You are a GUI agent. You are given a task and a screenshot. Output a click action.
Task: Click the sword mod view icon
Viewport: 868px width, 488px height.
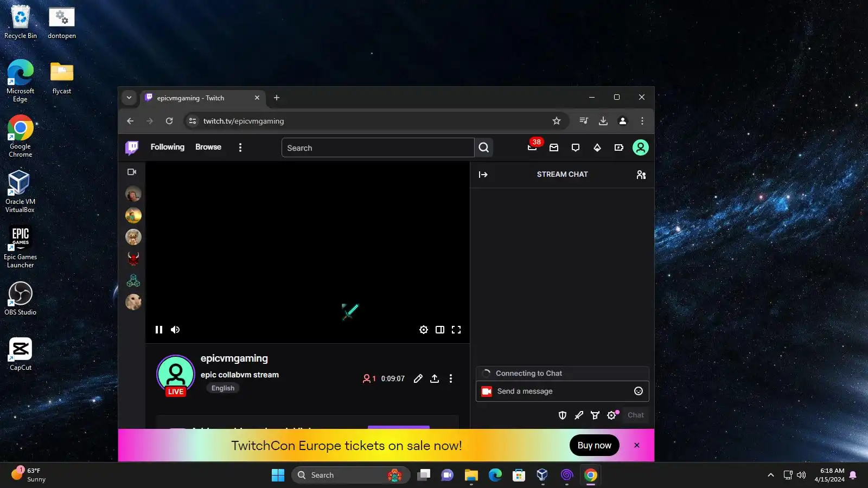tap(579, 415)
